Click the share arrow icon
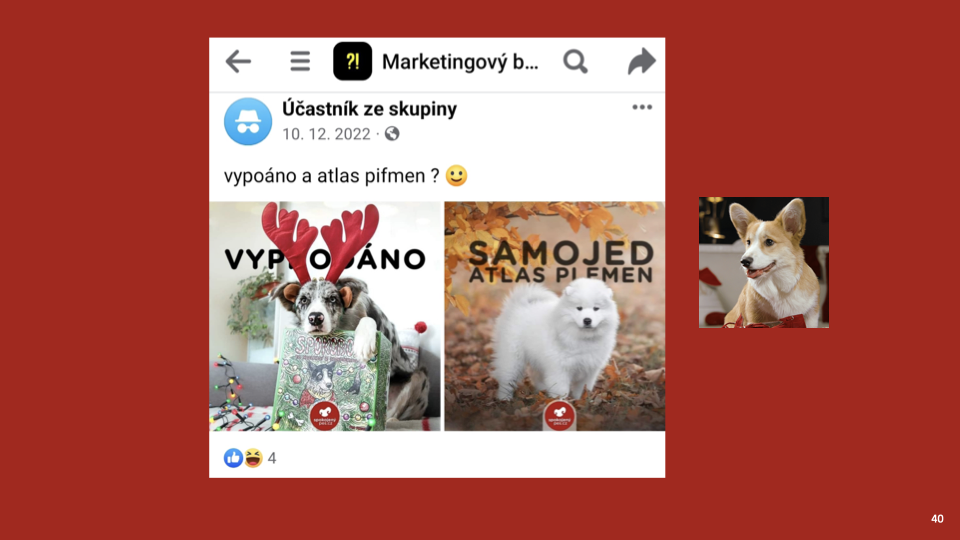The image size is (960, 540). [x=642, y=61]
